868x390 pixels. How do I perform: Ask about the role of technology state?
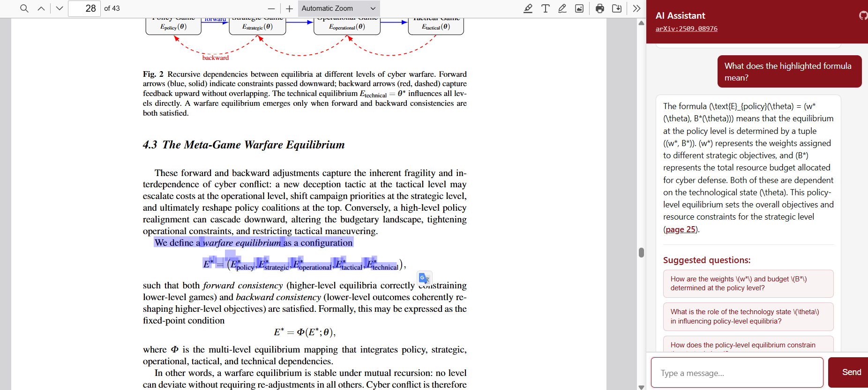[748, 316]
